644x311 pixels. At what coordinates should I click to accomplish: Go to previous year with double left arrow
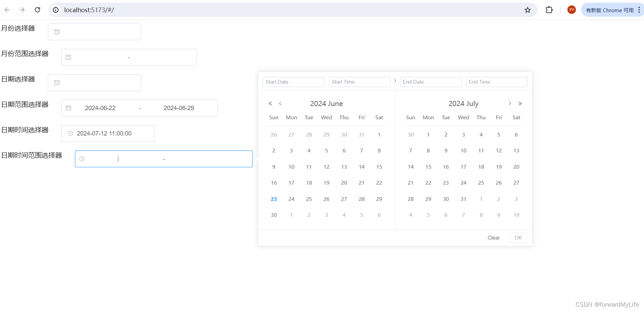point(270,104)
